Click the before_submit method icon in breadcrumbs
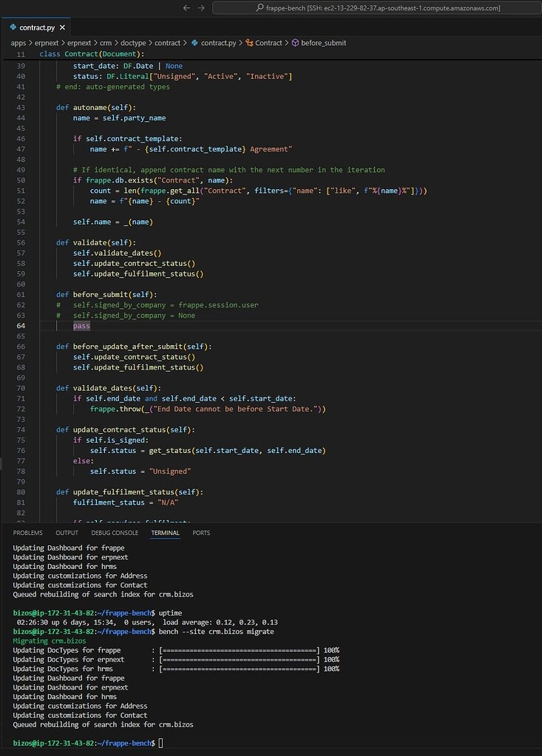 pos(294,42)
